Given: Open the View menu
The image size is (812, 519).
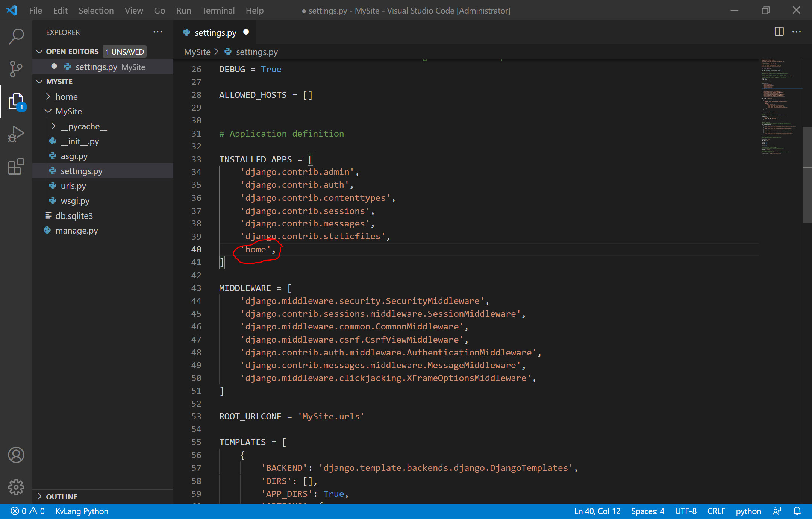Looking at the screenshot, I should pyautogui.click(x=134, y=11).
